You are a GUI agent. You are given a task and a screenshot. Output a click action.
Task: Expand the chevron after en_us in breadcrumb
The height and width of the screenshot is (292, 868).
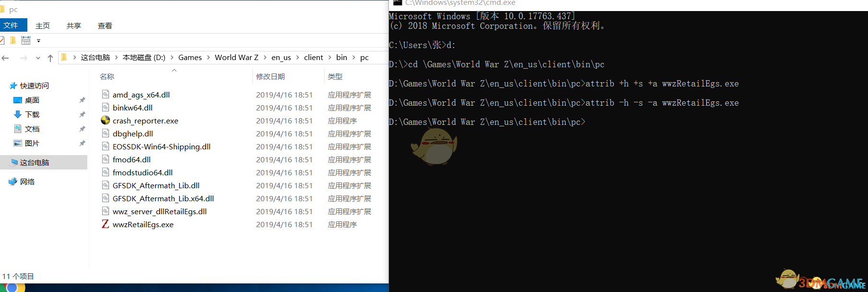point(297,58)
